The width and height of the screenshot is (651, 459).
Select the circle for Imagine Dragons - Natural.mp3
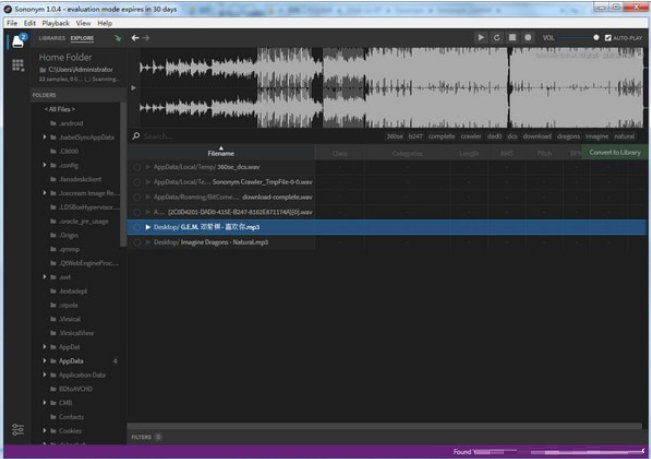(x=137, y=242)
